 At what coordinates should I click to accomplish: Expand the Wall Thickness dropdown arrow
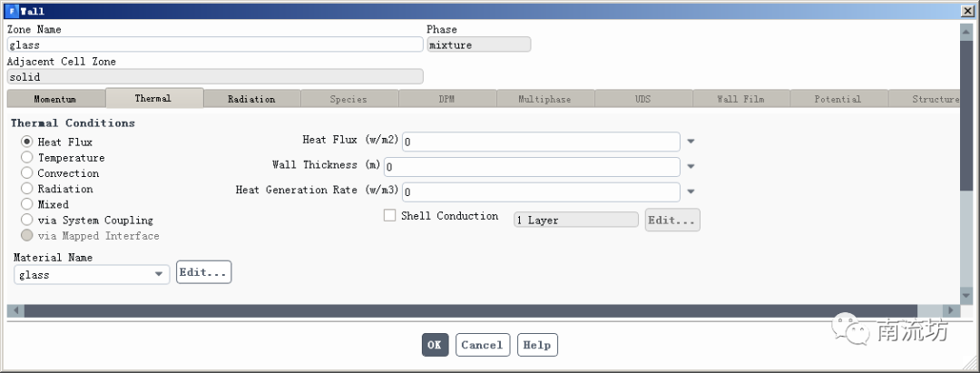pyautogui.click(x=691, y=166)
